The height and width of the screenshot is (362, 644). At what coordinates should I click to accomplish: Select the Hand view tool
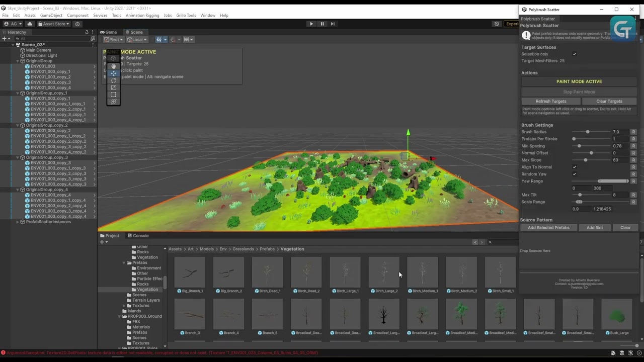click(113, 66)
